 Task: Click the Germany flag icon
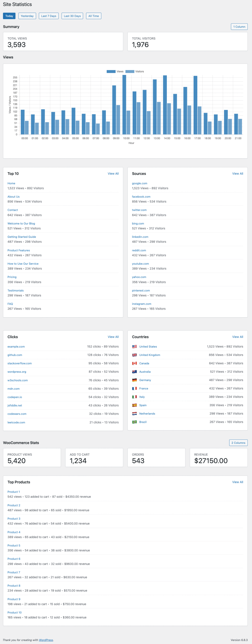click(x=135, y=380)
